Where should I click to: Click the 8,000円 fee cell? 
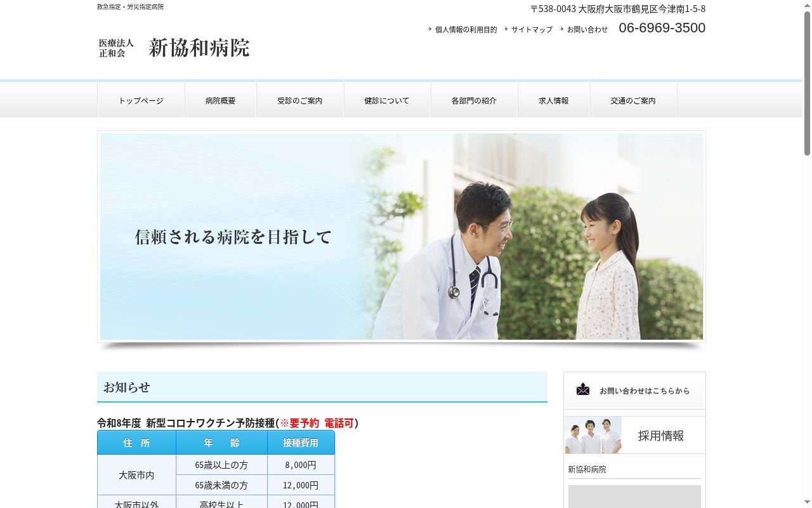click(x=301, y=465)
